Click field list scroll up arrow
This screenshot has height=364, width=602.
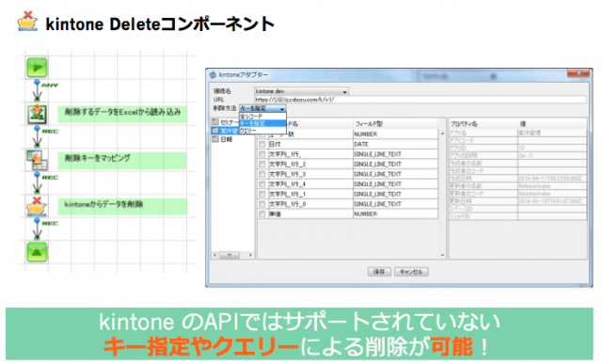(442, 134)
